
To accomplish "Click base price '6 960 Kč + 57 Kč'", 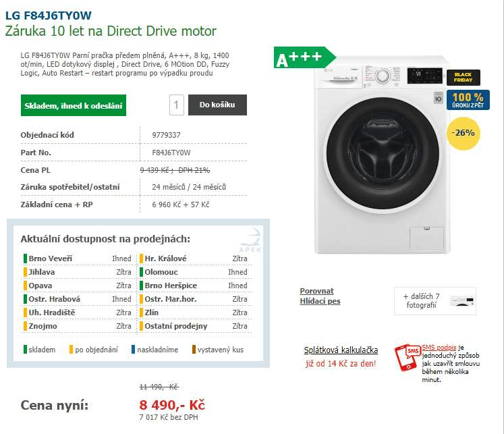I will coord(180,205).
